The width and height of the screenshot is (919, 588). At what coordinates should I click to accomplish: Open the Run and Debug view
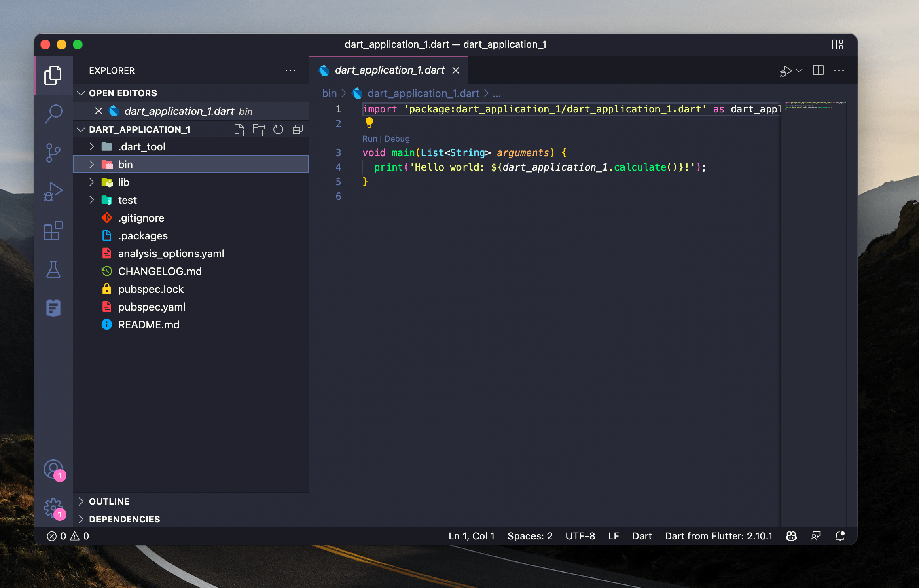[53, 192]
